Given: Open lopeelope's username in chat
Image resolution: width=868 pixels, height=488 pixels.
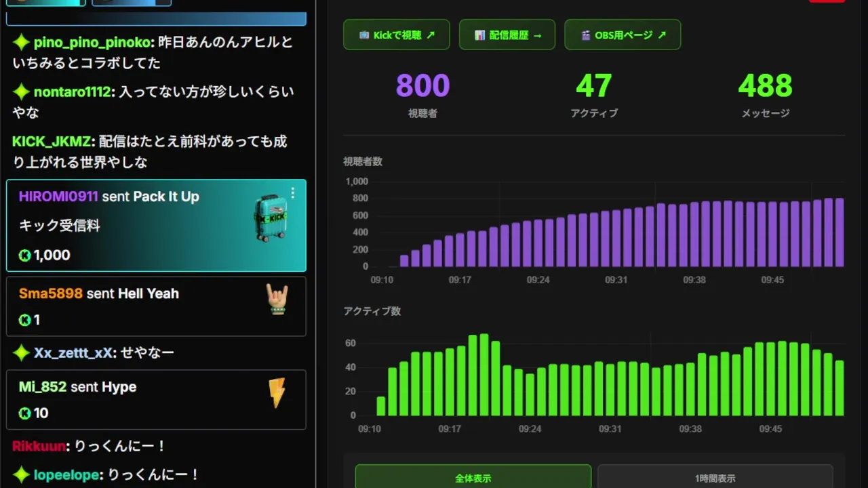Looking at the screenshot, I should point(67,475).
